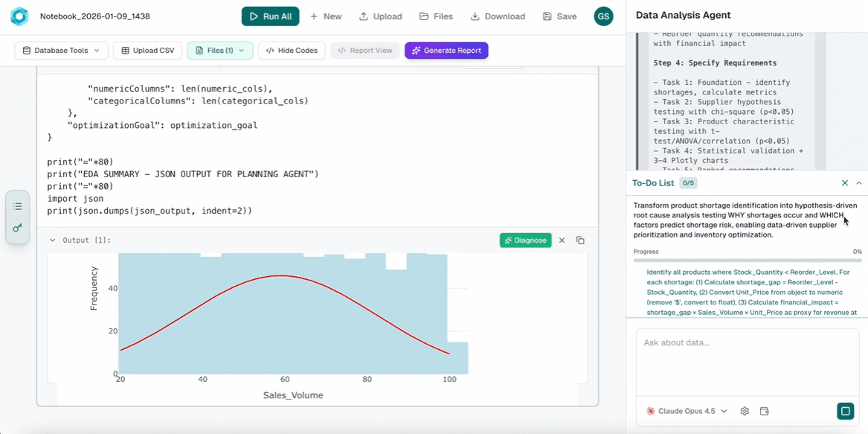Click the Anthropic spark icon beside Claude Opus
This screenshot has width=868, height=434.
coord(651,410)
